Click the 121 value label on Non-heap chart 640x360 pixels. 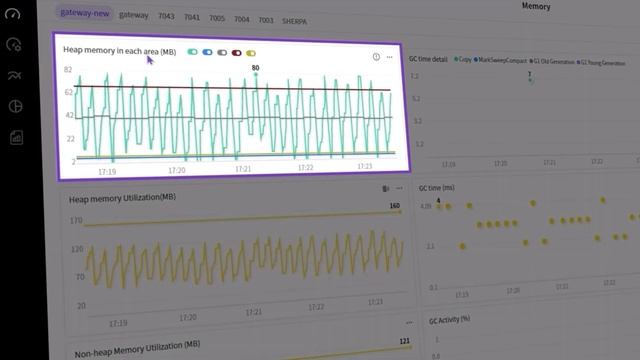coord(404,341)
